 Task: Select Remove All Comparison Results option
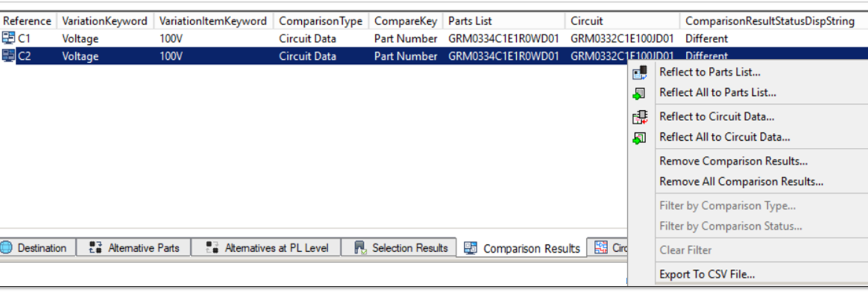pos(741,182)
